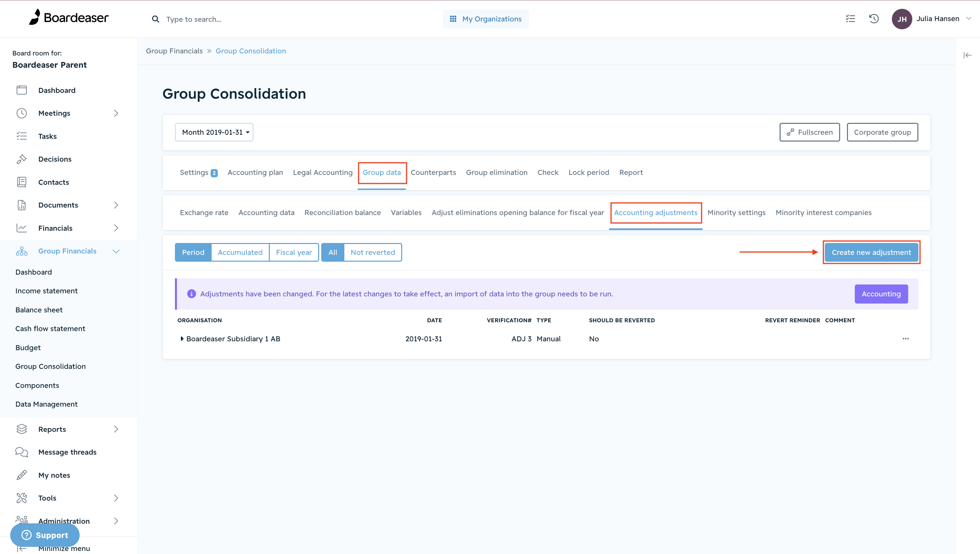Click the Settings badge showing 2
This screenshot has width=980, height=554.
click(x=214, y=173)
